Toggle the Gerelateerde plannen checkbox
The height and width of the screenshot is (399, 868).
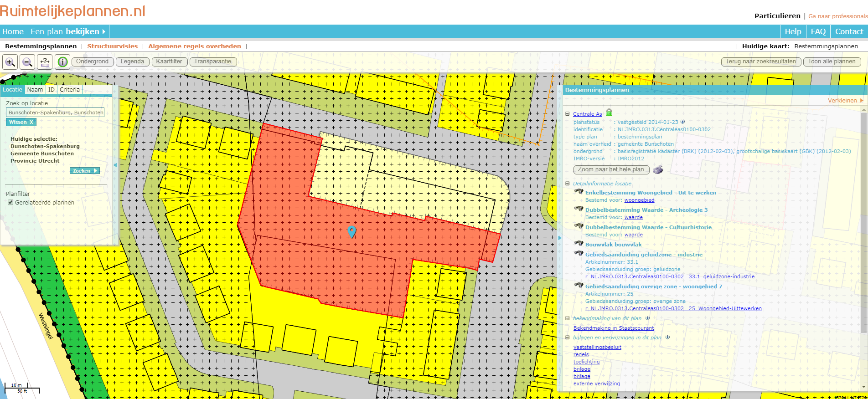pyautogui.click(x=10, y=203)
